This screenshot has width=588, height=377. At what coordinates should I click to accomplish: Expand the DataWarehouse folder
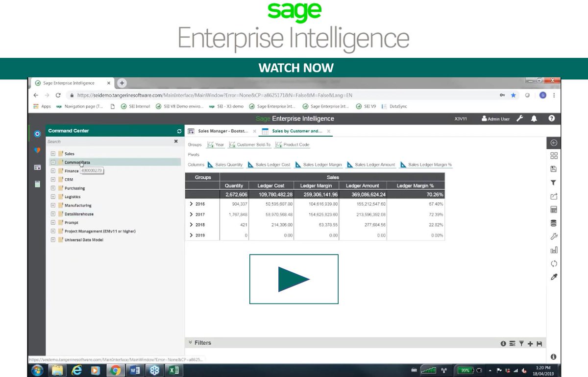(53, 214)
